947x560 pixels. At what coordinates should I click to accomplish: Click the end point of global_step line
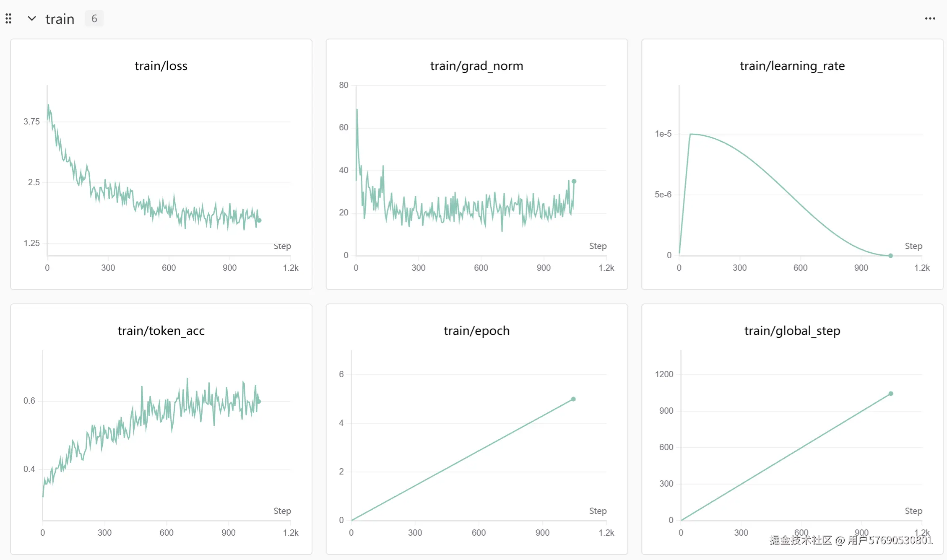891,394
